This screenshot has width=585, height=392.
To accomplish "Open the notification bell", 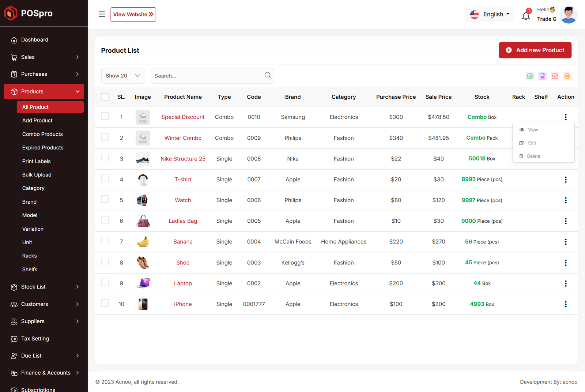I will coord(526,16).
